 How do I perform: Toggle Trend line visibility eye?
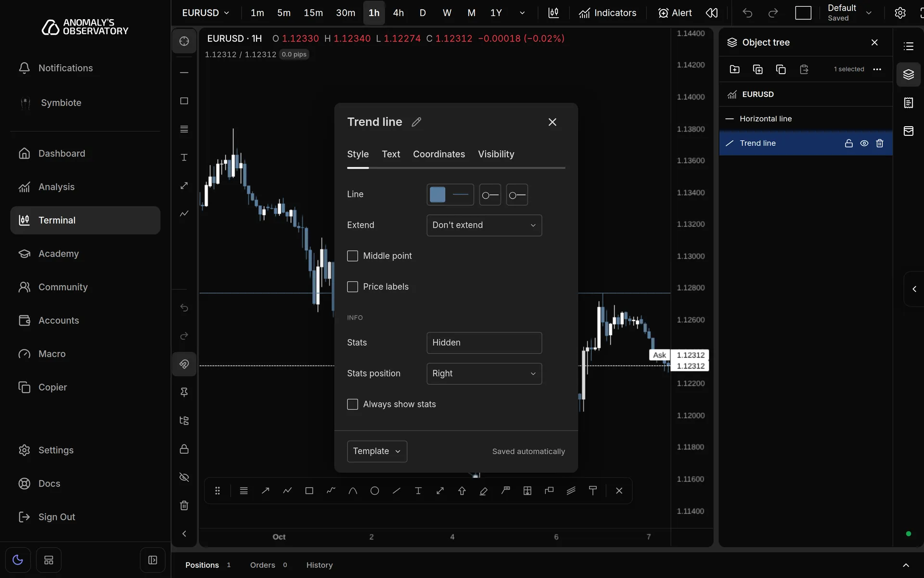tap(864, 143)
